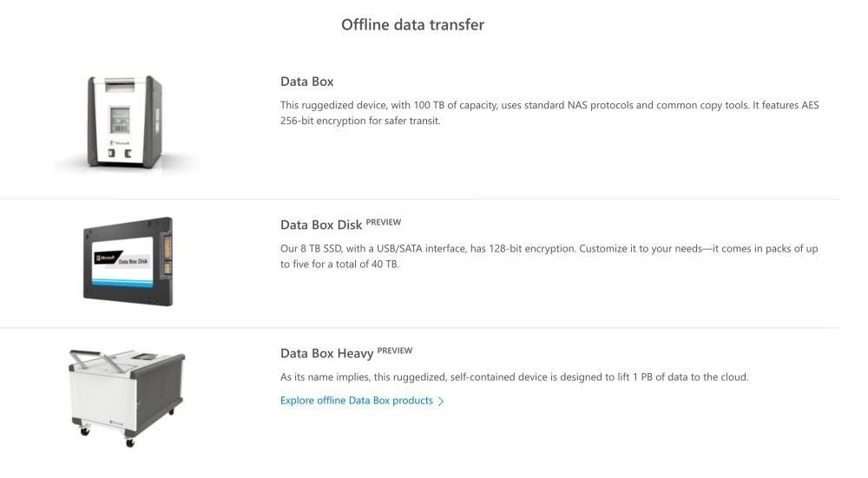Click the front caster wheel of Data Box Heavy
The image size is (868, 478).
(129, 442)
